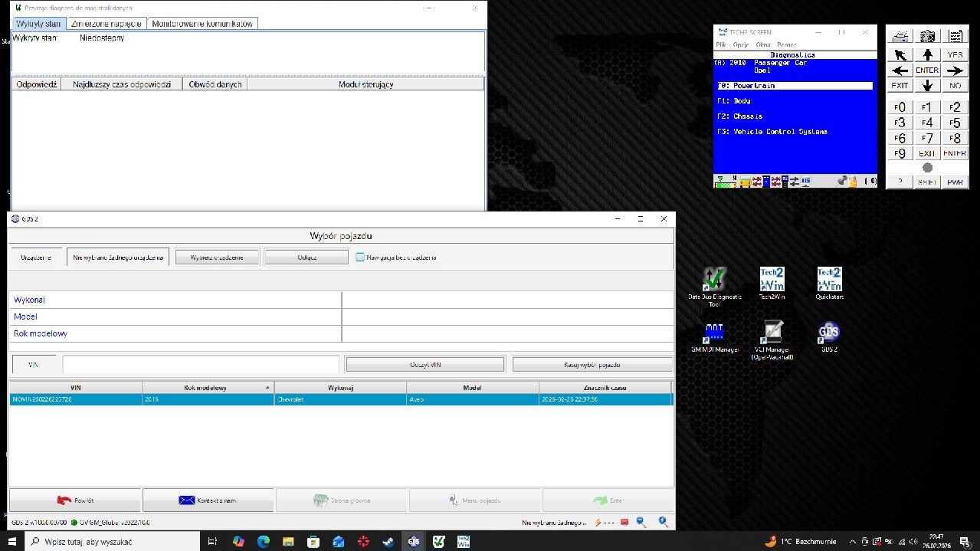The image size is (980, 551).
Task: Click the camera screenshot icon on keypad
Action: (x=927, y=36)
